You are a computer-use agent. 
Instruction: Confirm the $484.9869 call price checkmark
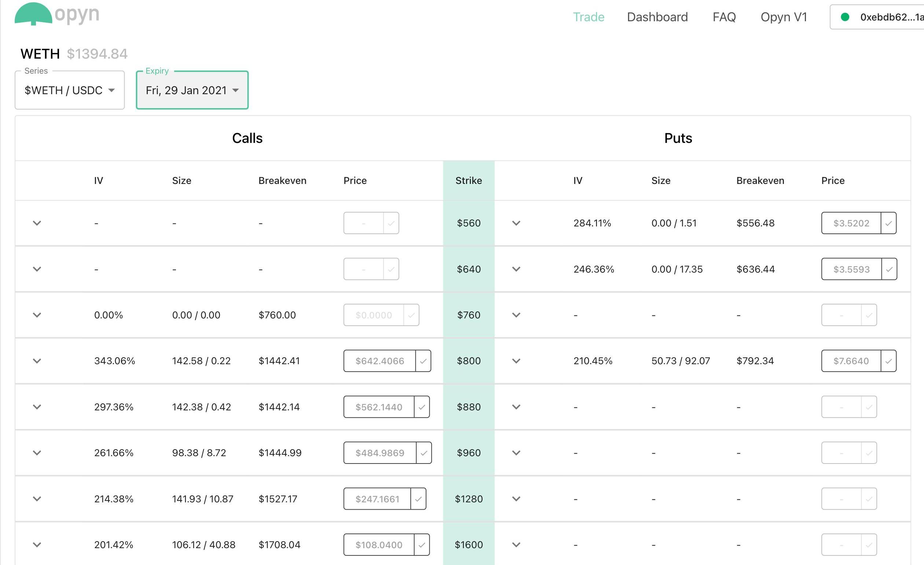click(x=424, y=453)
